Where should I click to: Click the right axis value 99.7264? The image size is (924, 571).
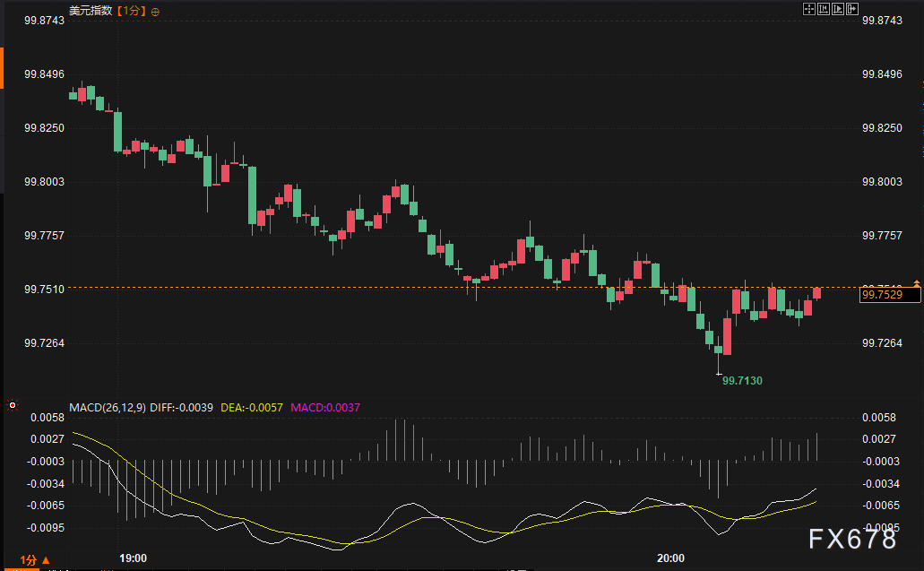point(882,343)
